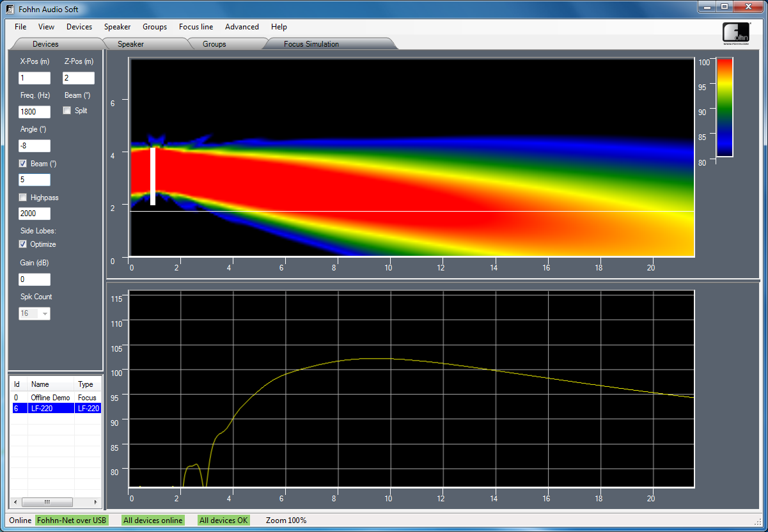Image resolution: width=768 pixels, height=532 pixels.
Task: Click the white horizontal focus line in the heatmap
Action: click(412, 211)
